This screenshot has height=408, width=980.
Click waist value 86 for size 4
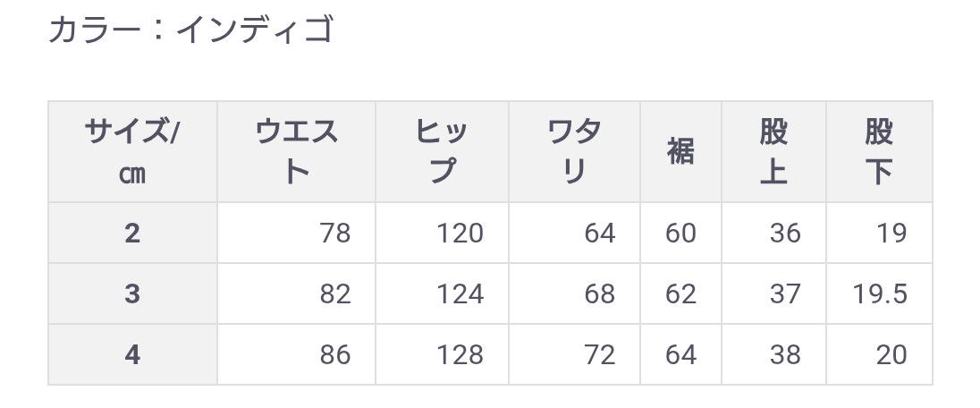click(x=335, y=355)
